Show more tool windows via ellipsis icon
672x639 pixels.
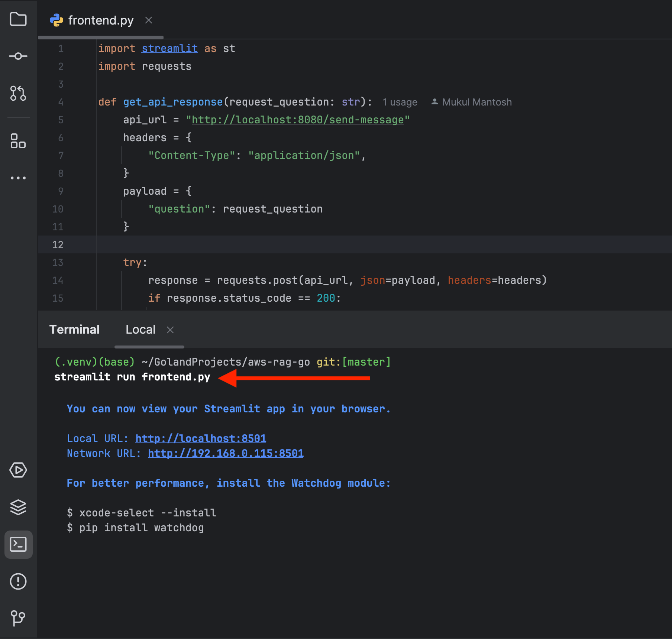[18, 178]
